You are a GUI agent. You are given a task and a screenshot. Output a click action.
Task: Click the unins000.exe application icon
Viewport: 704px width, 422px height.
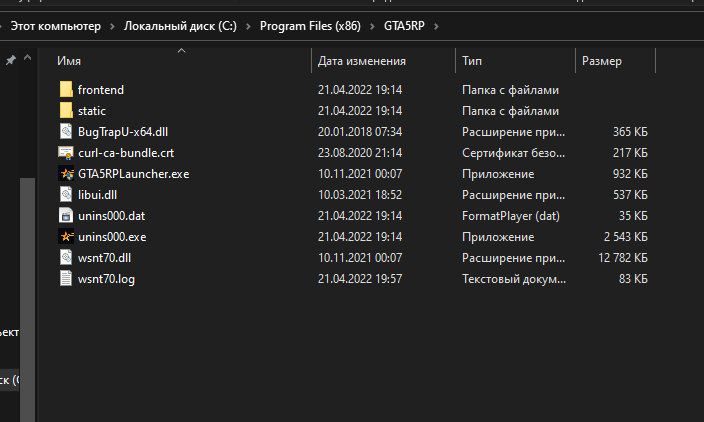coord(66,237)
